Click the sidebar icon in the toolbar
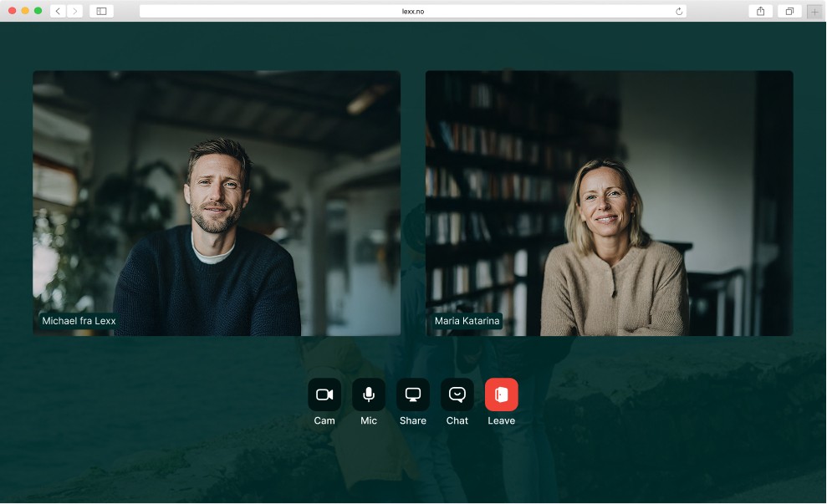The image size is (827, 504). coord(101,11)
